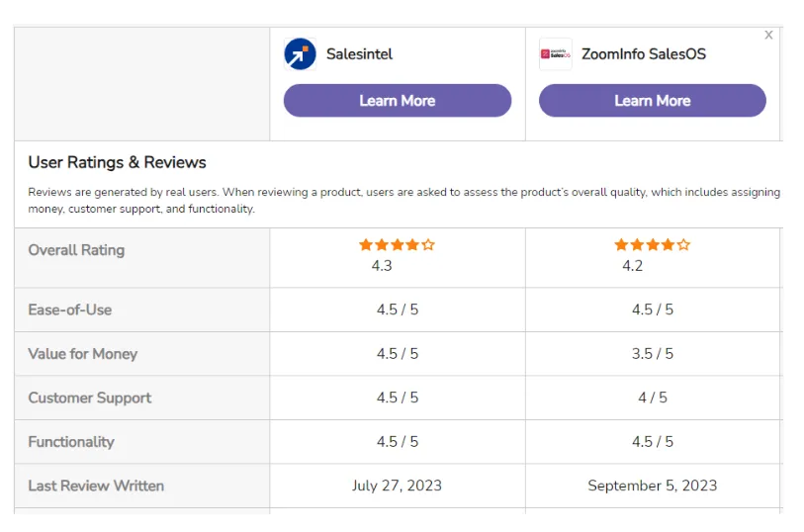The image size is (804, 532).
Task: Click the Overall Rating row label
Action: click(x=76, y=250)
